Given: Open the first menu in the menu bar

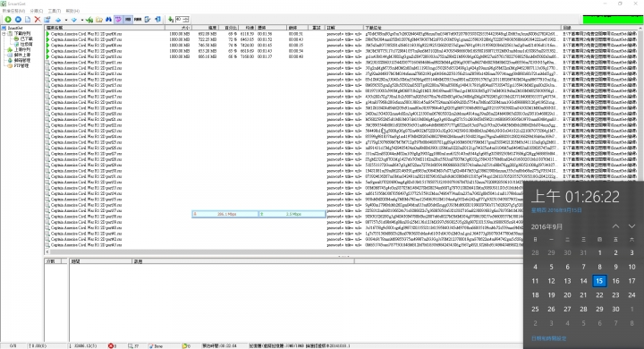Looking at the screenshot, I should coord(13,11).
